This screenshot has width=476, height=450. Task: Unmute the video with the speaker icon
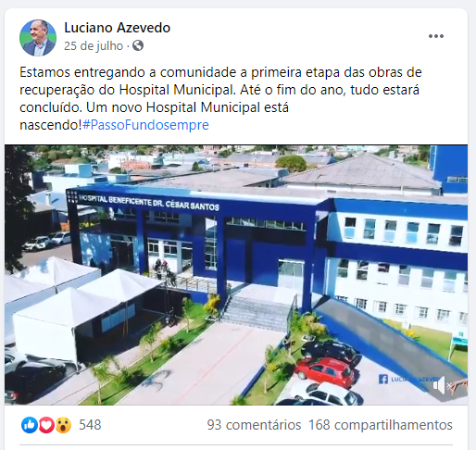(x=442, y=385)
